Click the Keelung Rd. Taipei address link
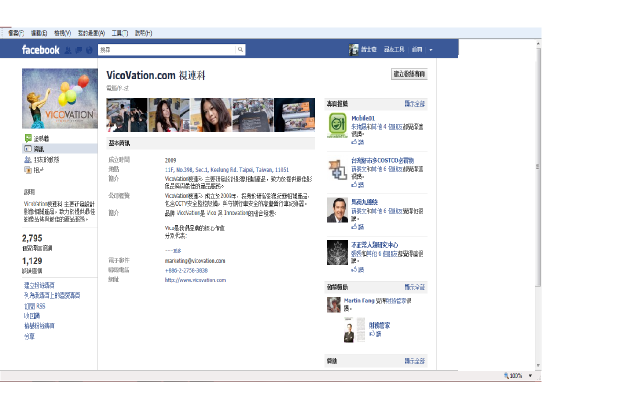 click(x=227, y=169)
